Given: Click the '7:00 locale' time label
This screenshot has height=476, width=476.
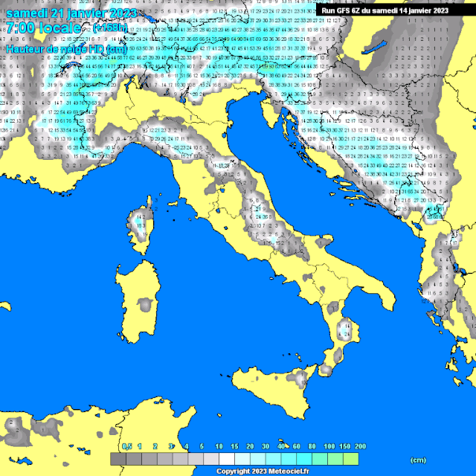Looking at the screenshot, I should point(44,28).
